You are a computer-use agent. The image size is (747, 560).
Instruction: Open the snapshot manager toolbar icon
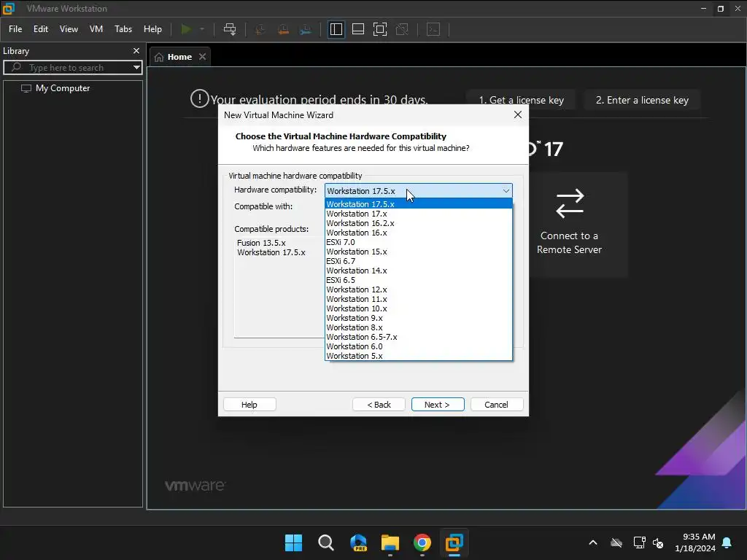306,29
